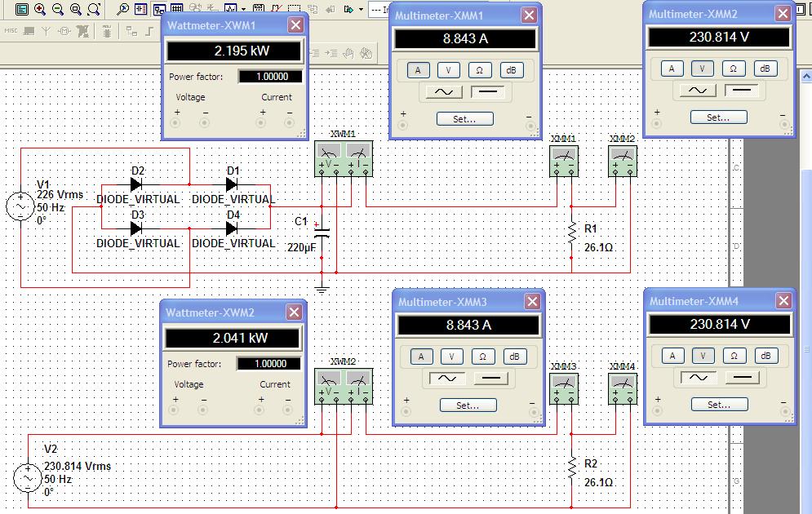Click Wattmeter-XWM2 power factor value 1.00000
This screenshot has height=514, width=812.
point(270,364)
